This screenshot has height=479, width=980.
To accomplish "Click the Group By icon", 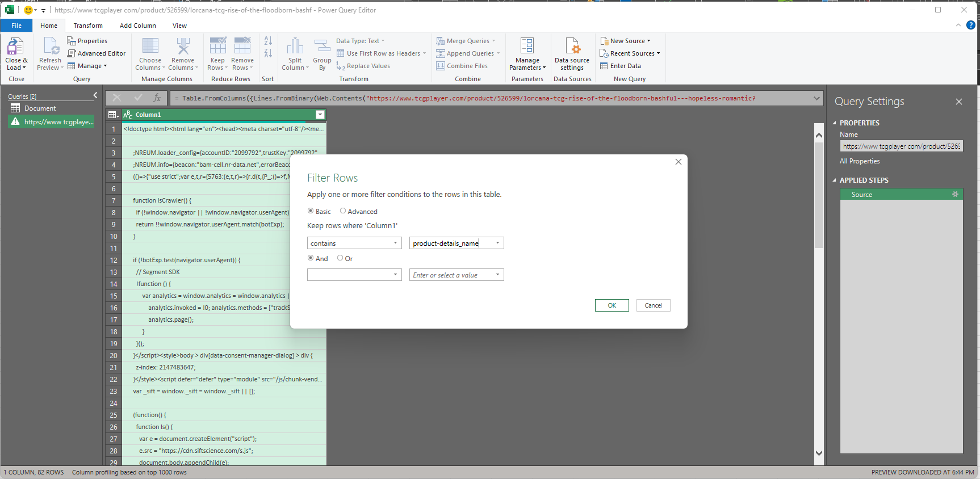I will [x=322, y=47].
